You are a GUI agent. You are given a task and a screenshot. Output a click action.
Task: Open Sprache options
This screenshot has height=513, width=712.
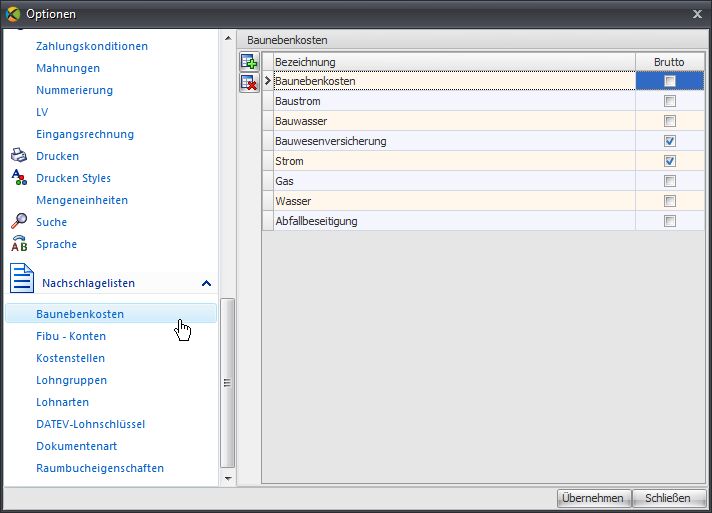click(x=57, y=244)
